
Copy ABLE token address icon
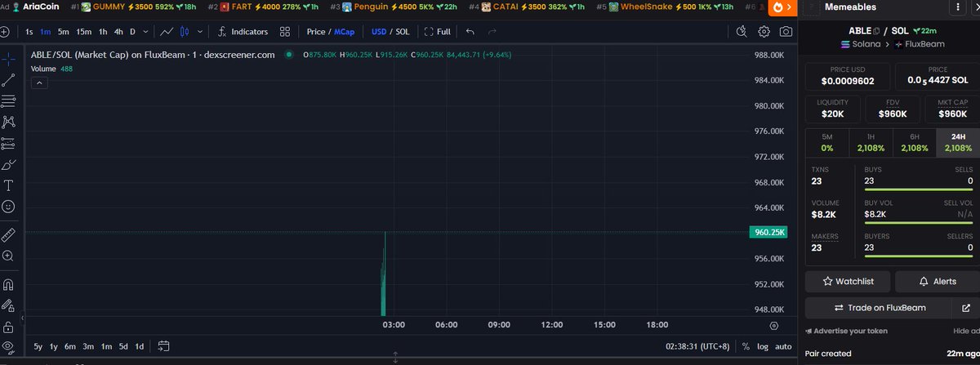point(876,30)
